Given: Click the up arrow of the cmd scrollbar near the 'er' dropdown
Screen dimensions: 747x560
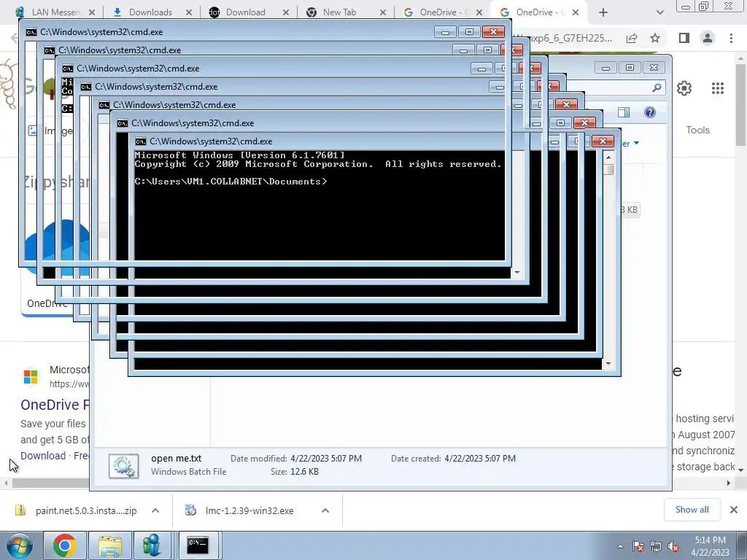Looking at the screenshot, I should point(608,157).
